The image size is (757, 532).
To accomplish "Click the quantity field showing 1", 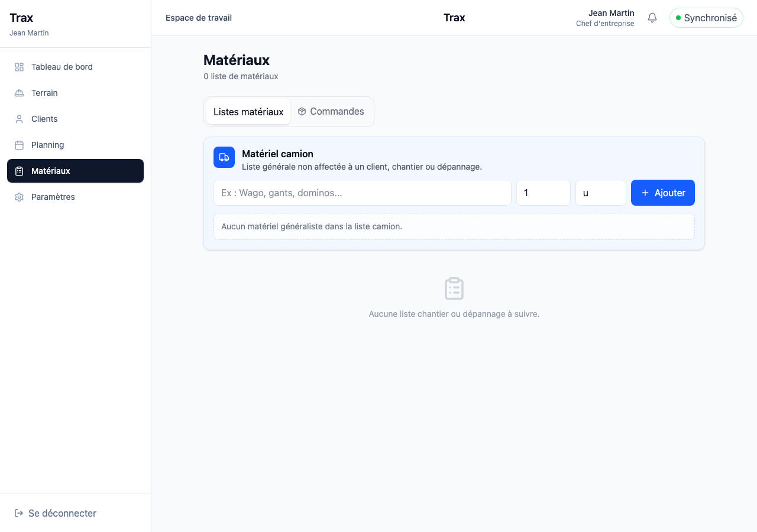I will pos(544,193).
